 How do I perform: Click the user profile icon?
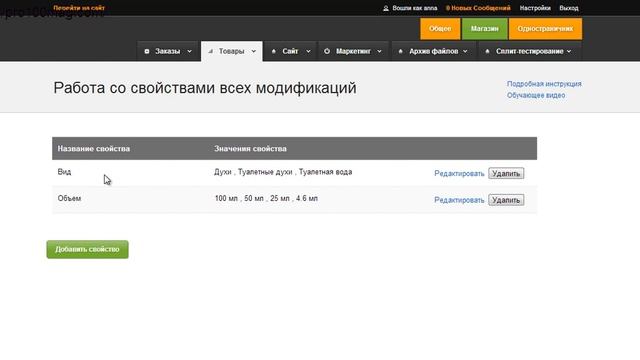(x=386, y=8)
